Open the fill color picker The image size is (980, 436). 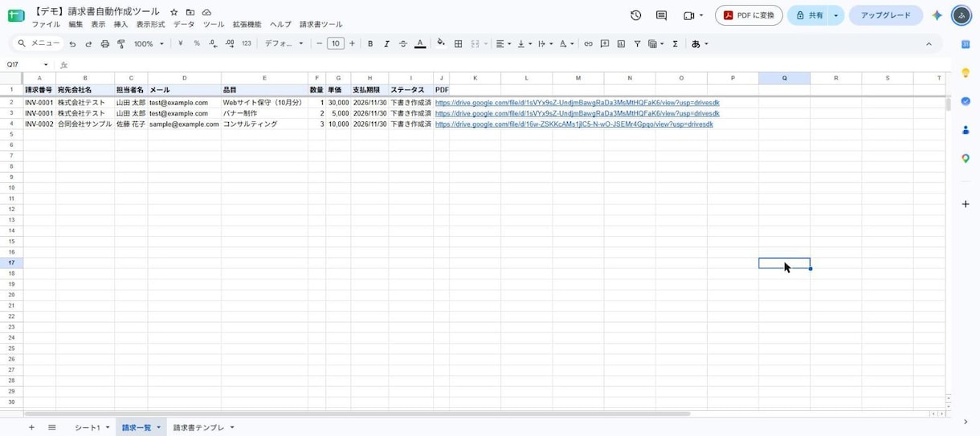point(441,44)
